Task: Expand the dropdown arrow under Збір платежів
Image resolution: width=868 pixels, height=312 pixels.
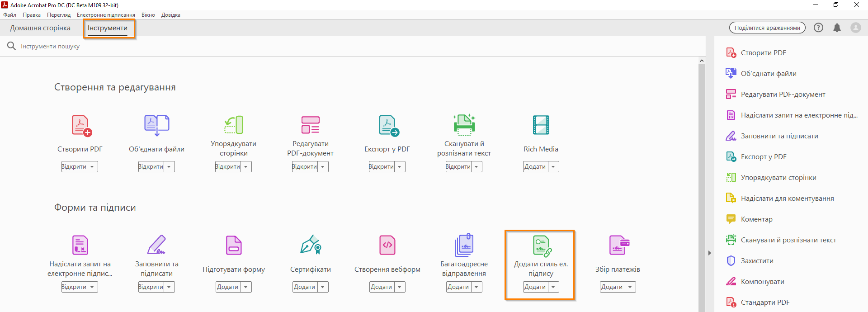Action: click(630, 287)
